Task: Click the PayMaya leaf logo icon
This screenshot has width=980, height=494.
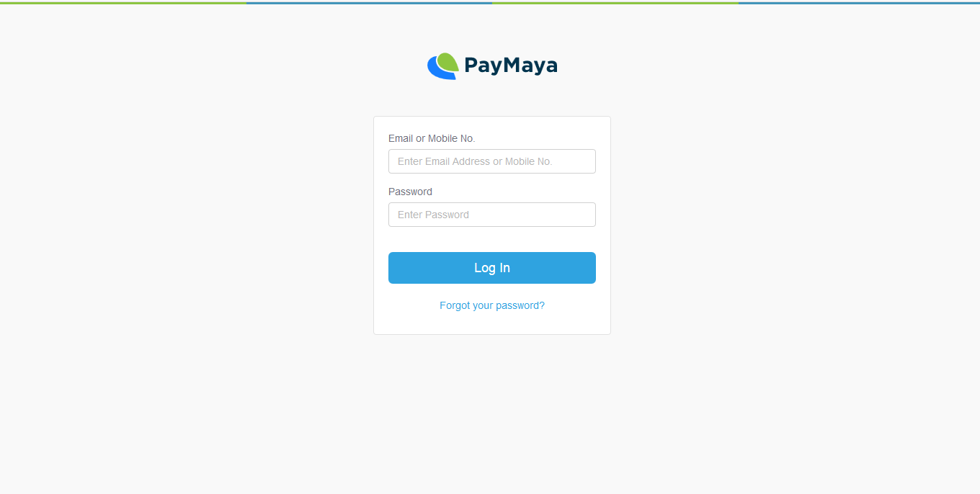Action: tap(443, 66)
